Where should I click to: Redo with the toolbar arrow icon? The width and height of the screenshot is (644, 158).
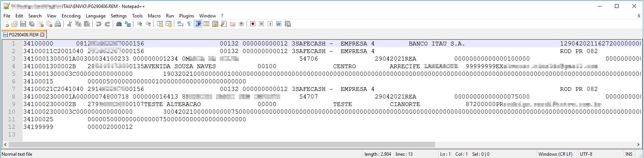click(107, 24)
